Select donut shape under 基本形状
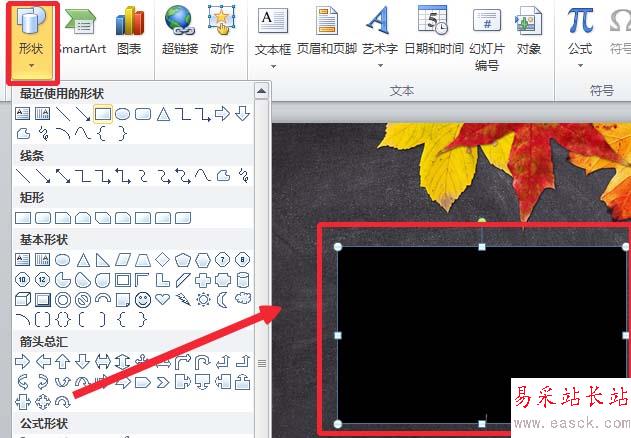The width and height of the screenshot is (631, 438). pyautogui.click(x=63, y=300)
